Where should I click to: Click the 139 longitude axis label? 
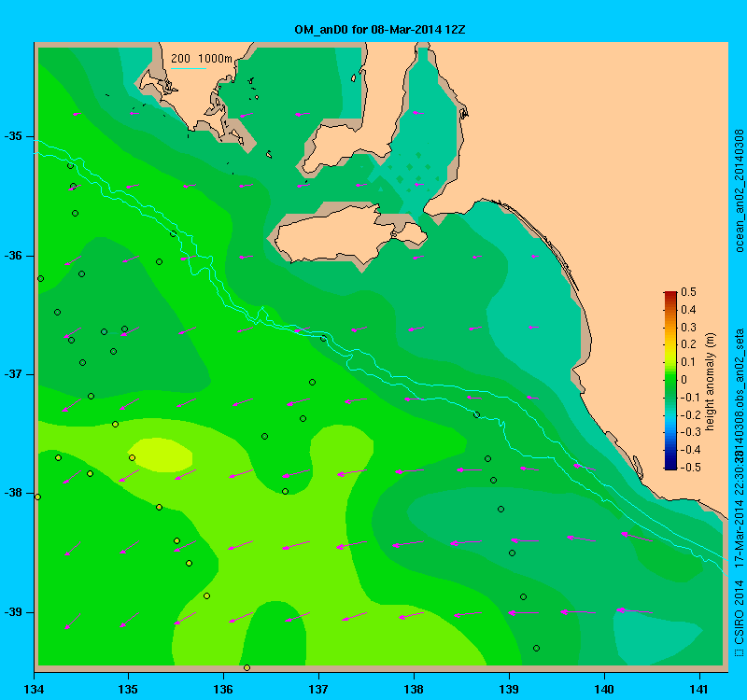[x=509, y=689]
